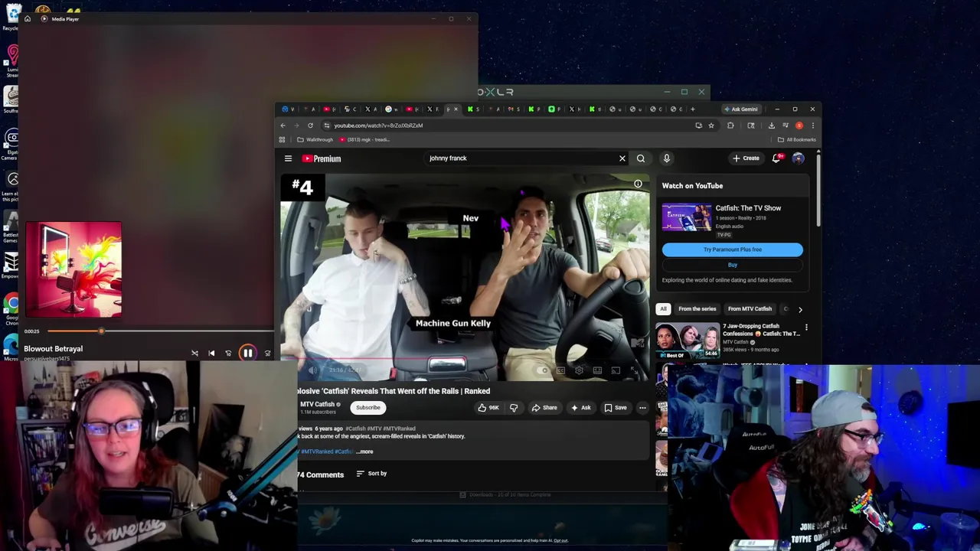Image resolution: width=980 pixels, height=551 pixels.
Task: Open the MTV Catfish channel name
Action: [x=317, y=404]
